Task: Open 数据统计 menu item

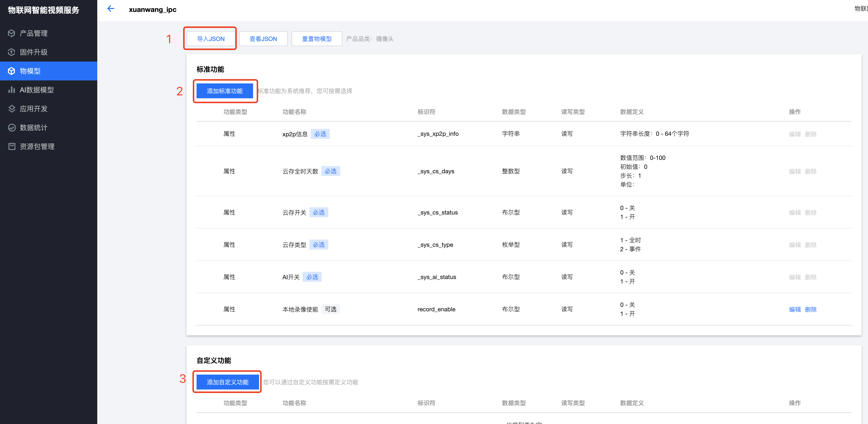Action: (x=34, y=127)
